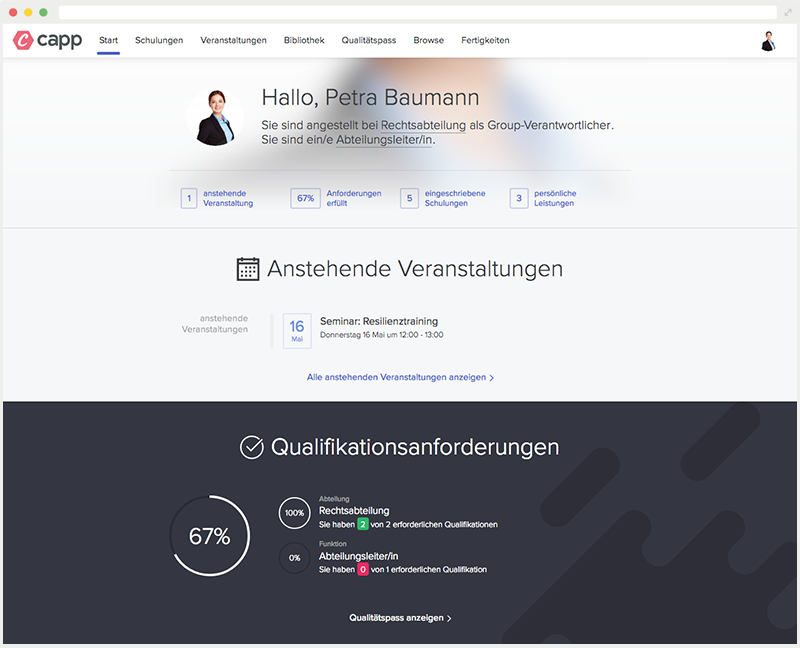The image size is (800, 648).
Task: Open the Schulungen tab
Action: 159,40
